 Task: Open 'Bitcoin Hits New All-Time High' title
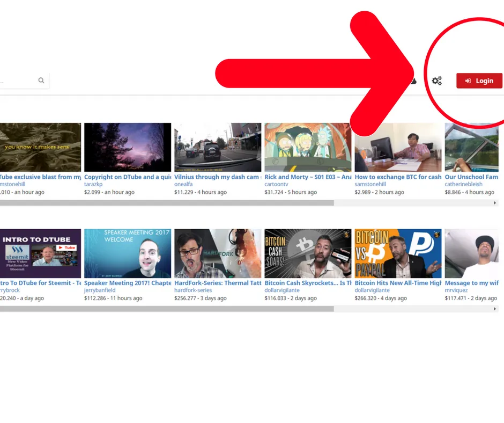[x=398, y=283]
